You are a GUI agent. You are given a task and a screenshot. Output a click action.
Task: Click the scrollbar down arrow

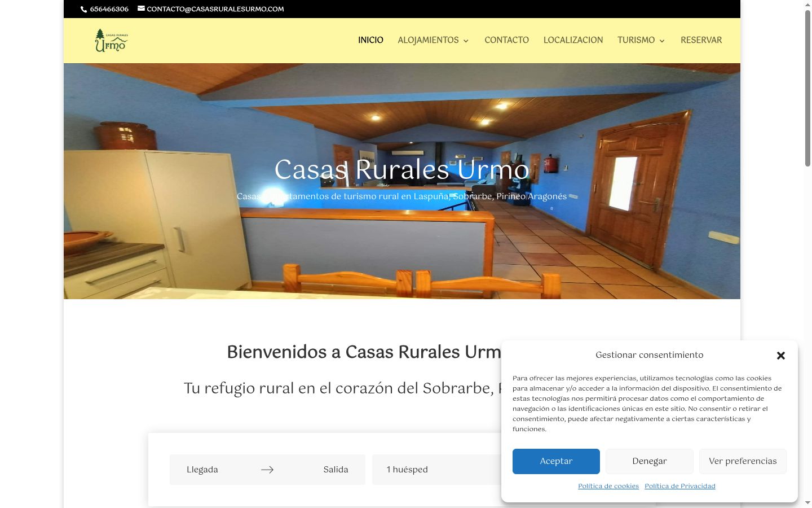coord(807,502)
